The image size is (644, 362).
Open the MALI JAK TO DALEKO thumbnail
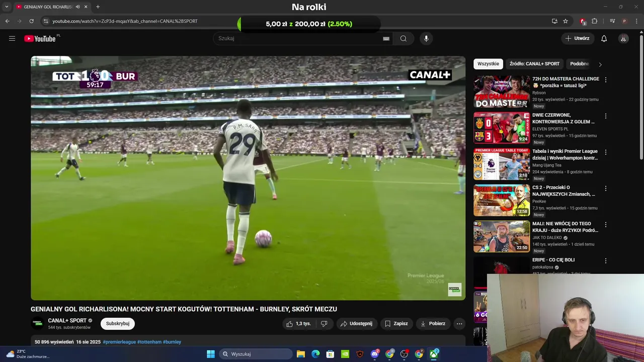[x=502, y=236]
